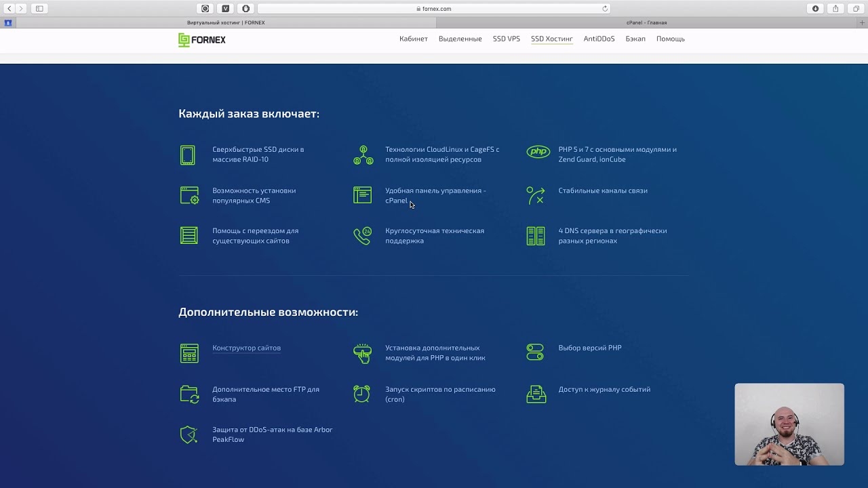Go forward with Safari's forward arrow
Screen dimensions: 868x488
click(21, 9)
